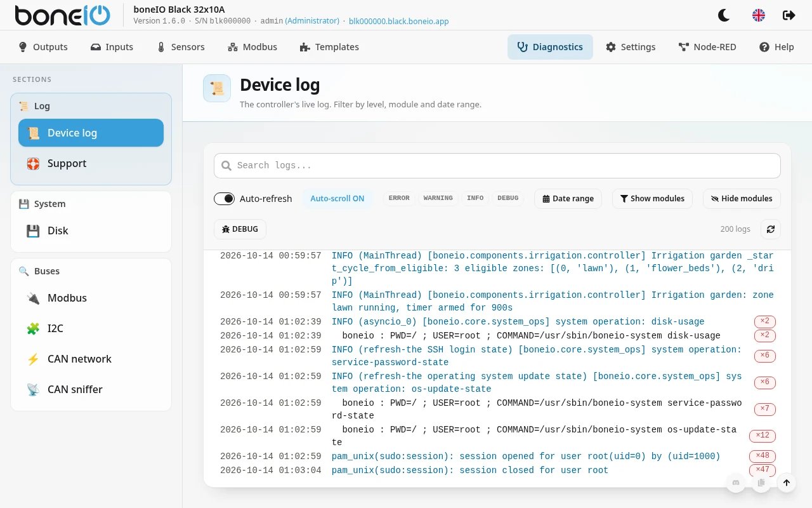This screenshot has height=508, width=812.
Task: Click the boneIO logo
Action: 62,15
